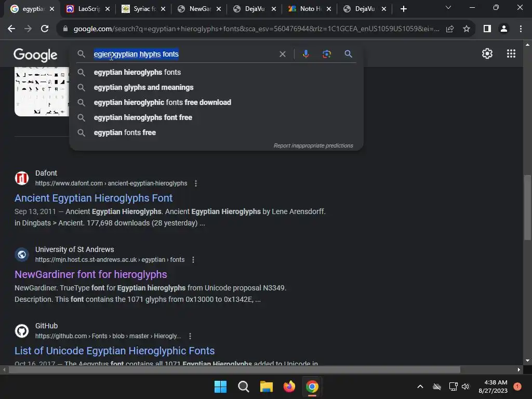Open Google apps grid icon
Screen dimensions: 532x399
tap(511, 54)
